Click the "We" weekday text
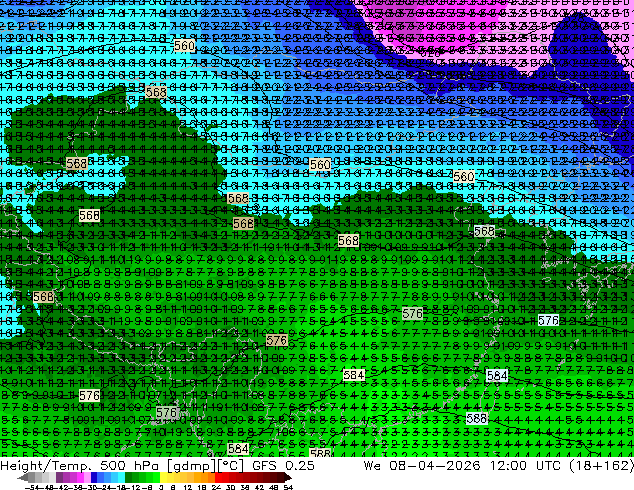 point(372,466)
